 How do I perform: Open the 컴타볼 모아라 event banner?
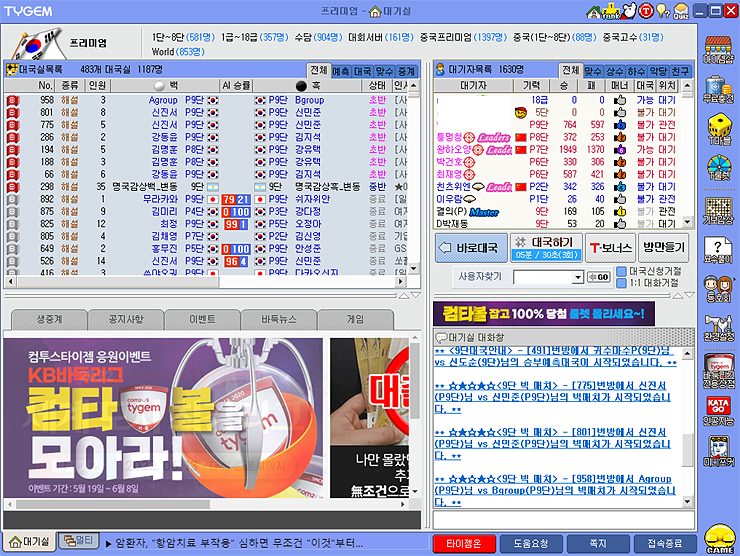point(163,418)
